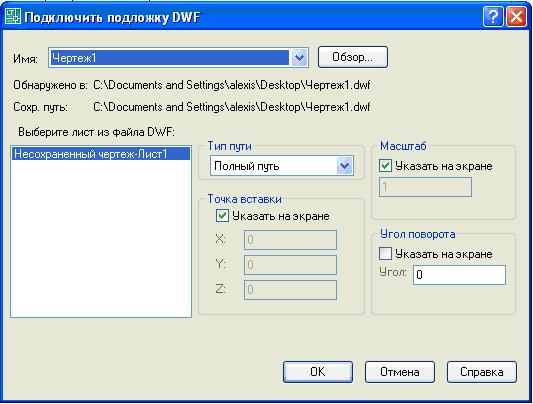The width and height of the screenshot is (533, 404).
Task: Toggle Указать на экране under Масштаб
Action: 385,166
